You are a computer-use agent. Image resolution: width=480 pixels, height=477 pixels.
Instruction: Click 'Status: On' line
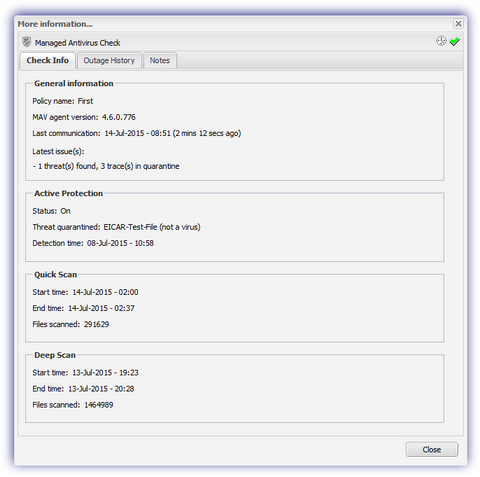click(51, 211)
